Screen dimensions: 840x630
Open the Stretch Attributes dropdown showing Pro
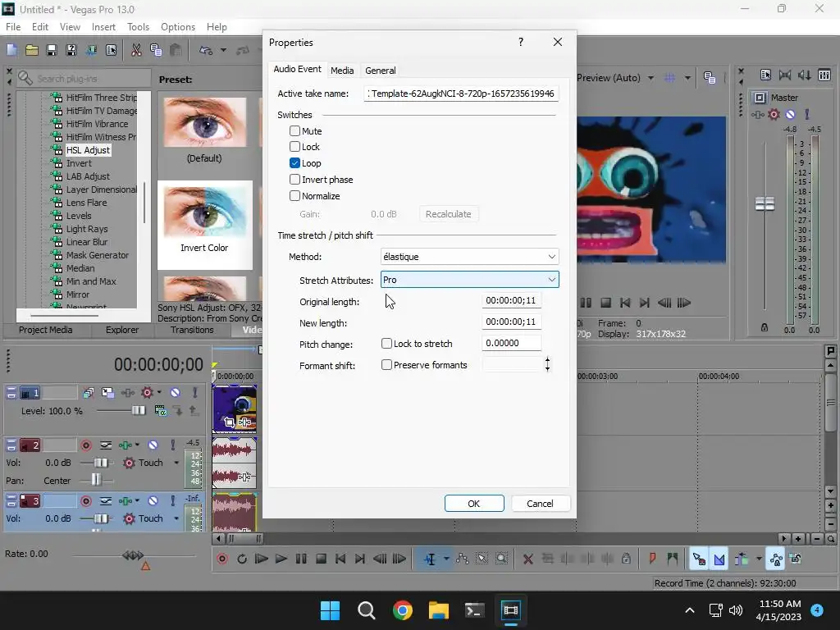click(x=469, y=280)
